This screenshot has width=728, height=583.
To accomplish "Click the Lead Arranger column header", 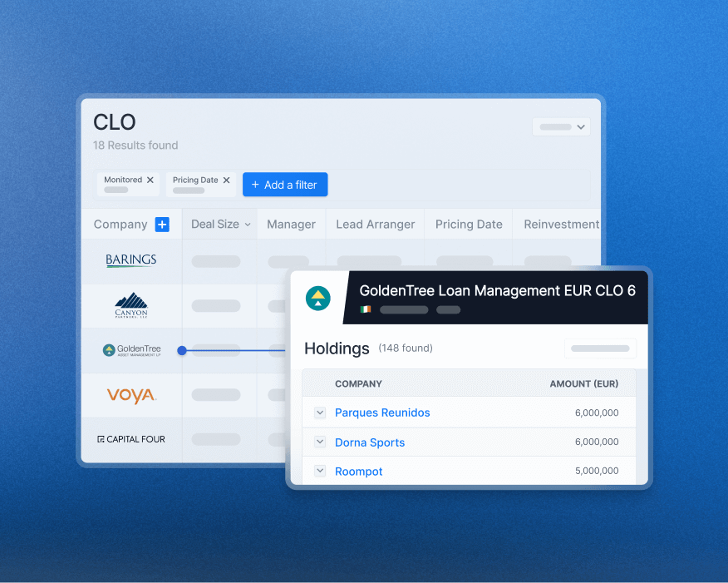I will 375,224.
